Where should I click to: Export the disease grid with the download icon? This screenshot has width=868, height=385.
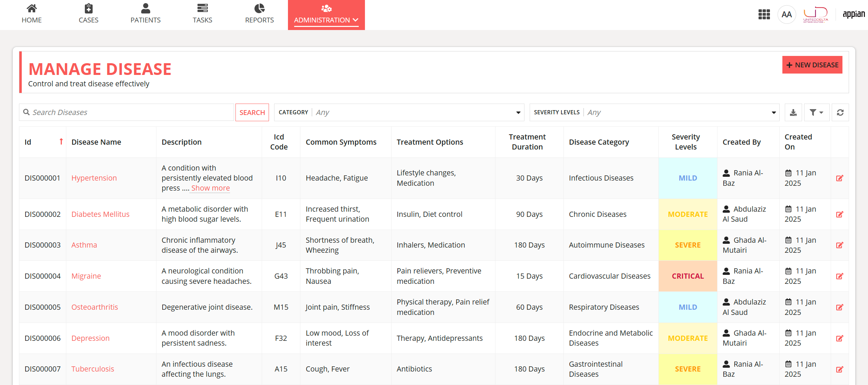click(x=793, y=113)
